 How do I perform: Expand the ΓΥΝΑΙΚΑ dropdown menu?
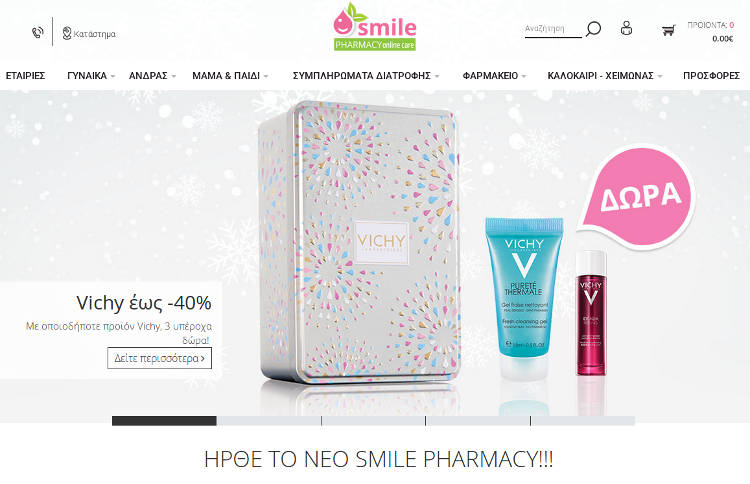tap(91, 76)
